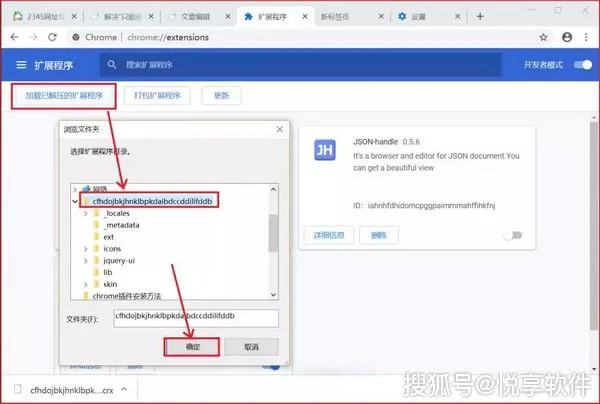Click the folder tree scrollbar thumb
600x404 pixels.
coord(273,233)
